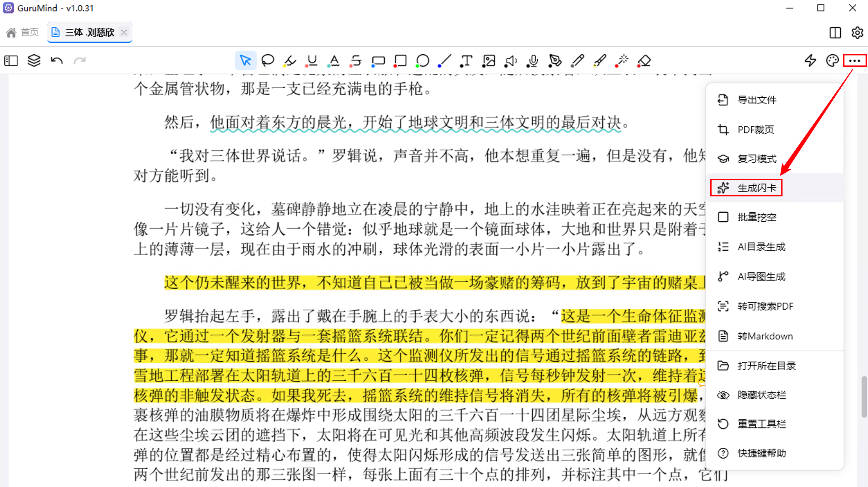Choose the underline tool
The width and height of the screenshot is (868, 487).
pyautogui.click(x=312, y=61)
